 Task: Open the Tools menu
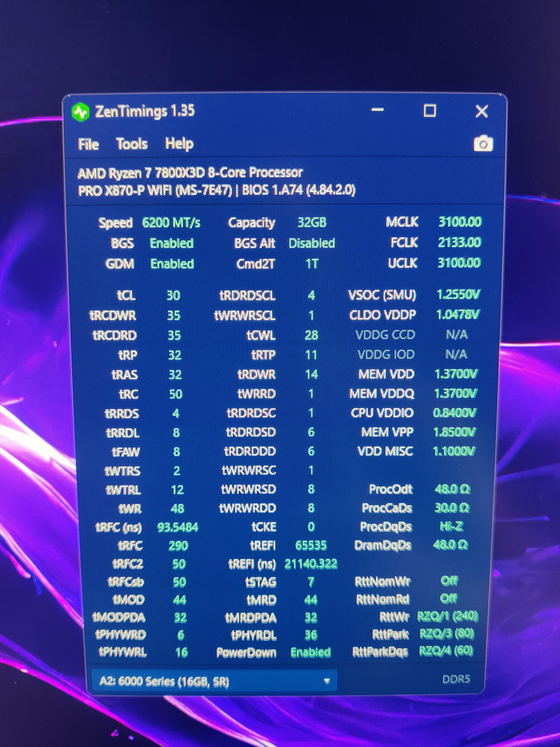click(132, 144)
